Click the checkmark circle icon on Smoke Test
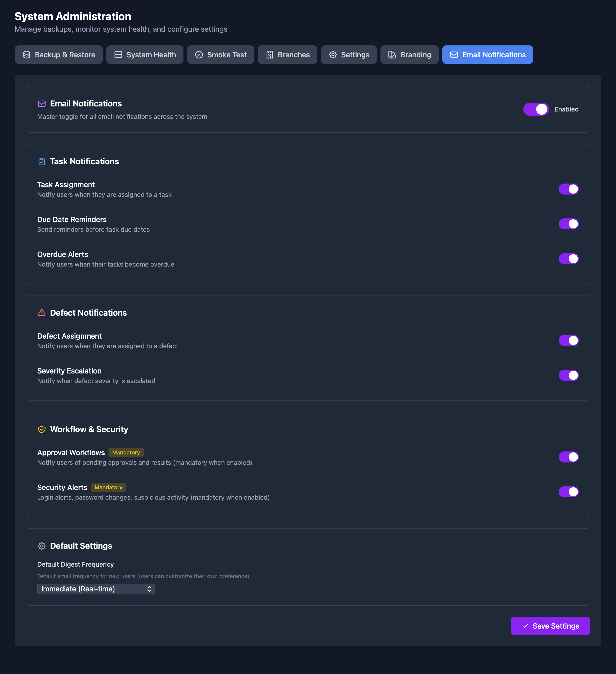 click(199, 55)
